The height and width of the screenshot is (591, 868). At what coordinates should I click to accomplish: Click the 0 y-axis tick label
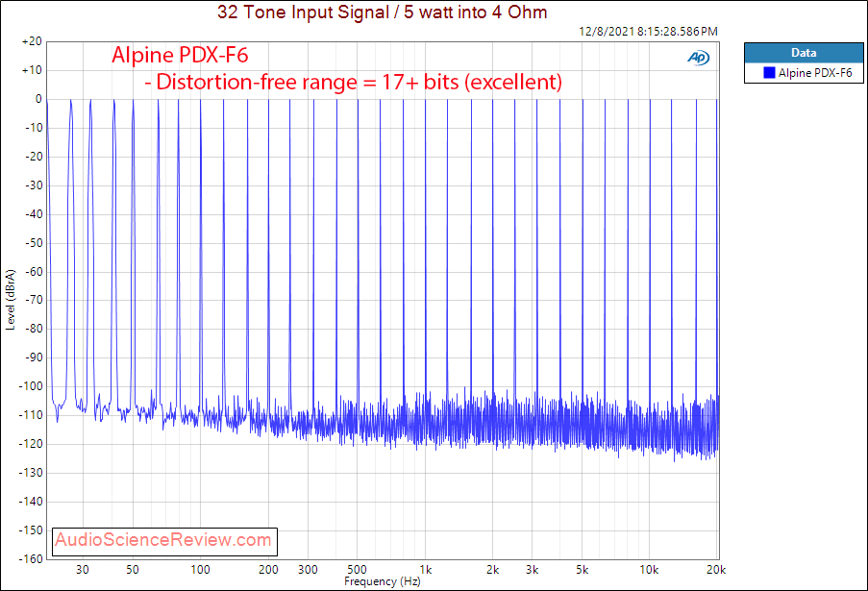click(38, 99)
